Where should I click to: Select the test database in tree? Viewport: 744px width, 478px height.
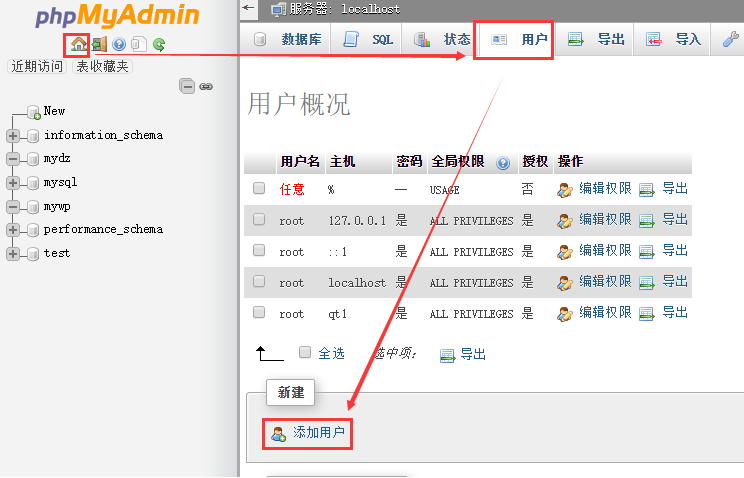[x=57, y=253]
